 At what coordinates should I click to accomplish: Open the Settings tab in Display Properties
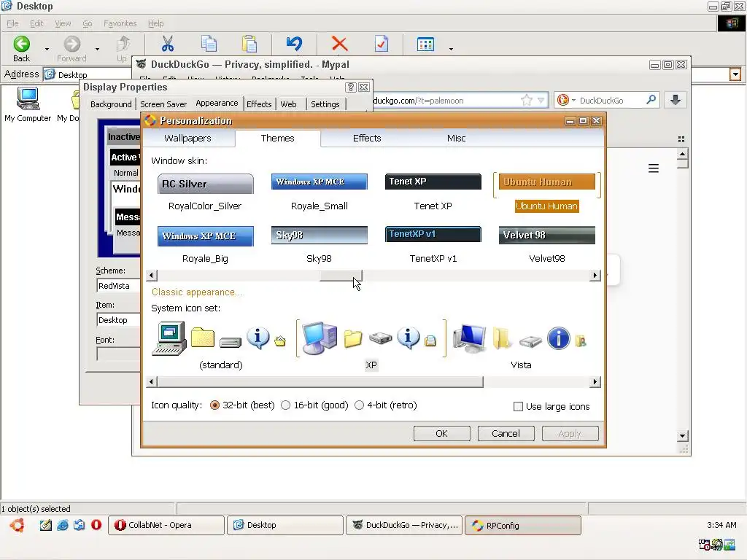(x=325, y=104)
